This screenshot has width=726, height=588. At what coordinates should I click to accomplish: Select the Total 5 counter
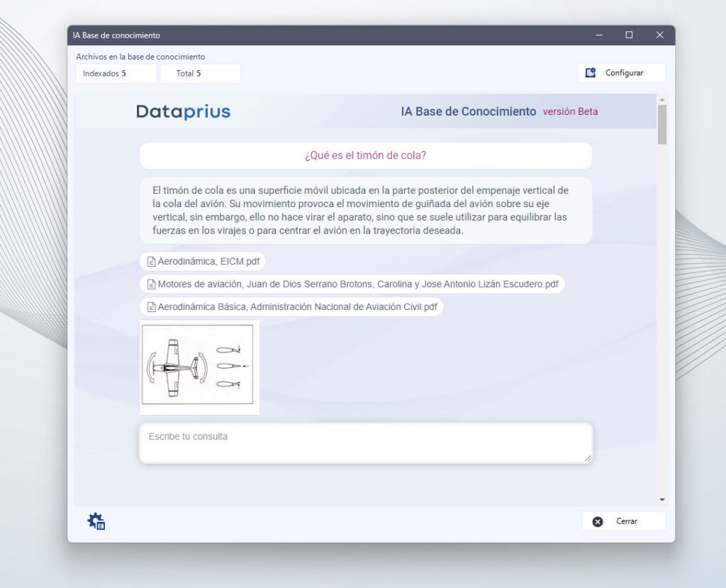point(200,74)
